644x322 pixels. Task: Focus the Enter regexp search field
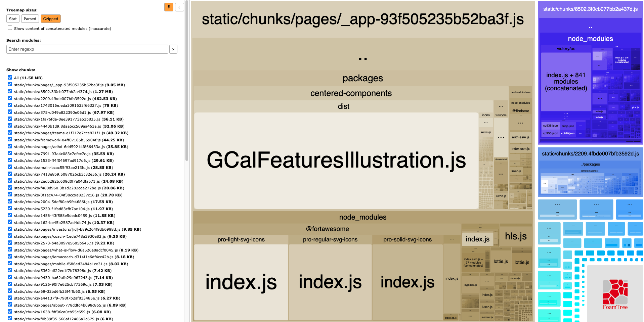point(87,49)
